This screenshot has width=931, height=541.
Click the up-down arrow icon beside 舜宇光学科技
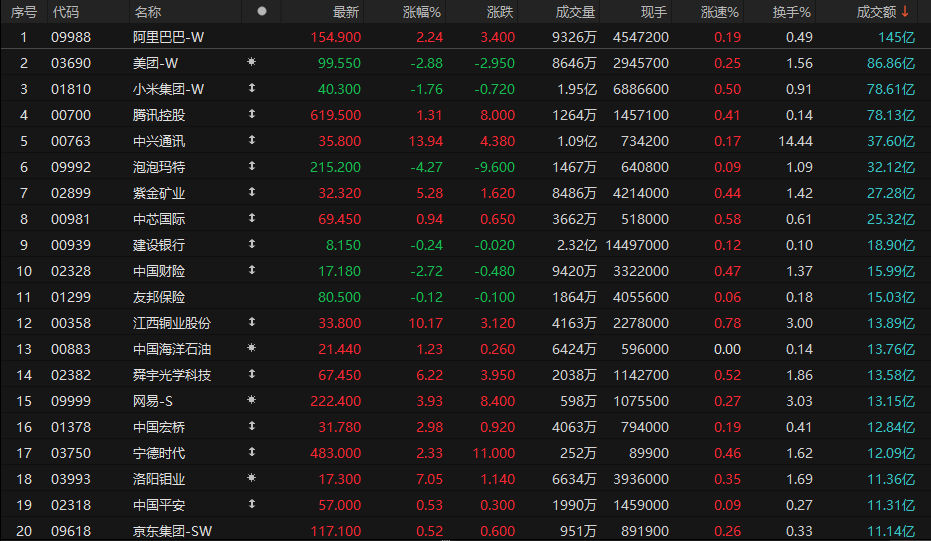coord(252,374)
